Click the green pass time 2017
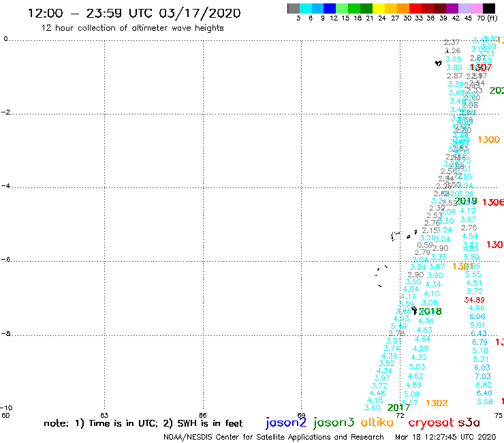Viewport: 504px width, 443px height. [398, 408]
